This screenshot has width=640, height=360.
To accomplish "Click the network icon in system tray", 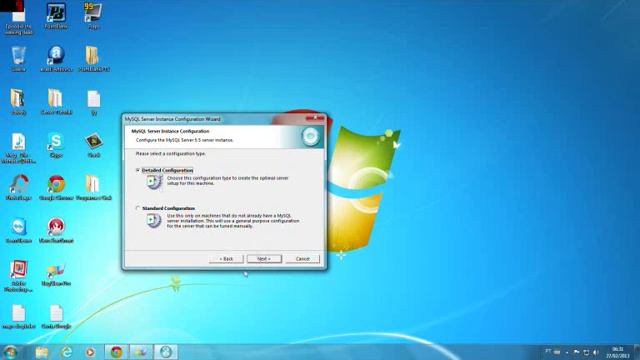I will [586, 352].
